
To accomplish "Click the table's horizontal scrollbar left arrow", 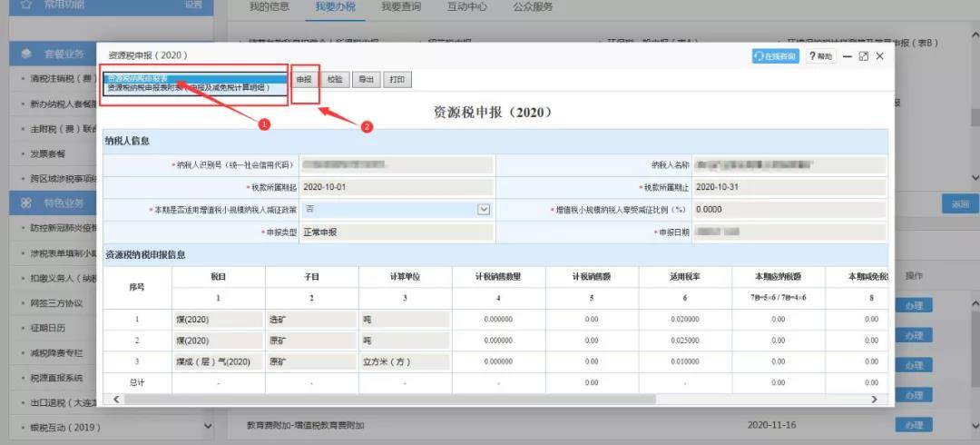I will coord(115,399).
